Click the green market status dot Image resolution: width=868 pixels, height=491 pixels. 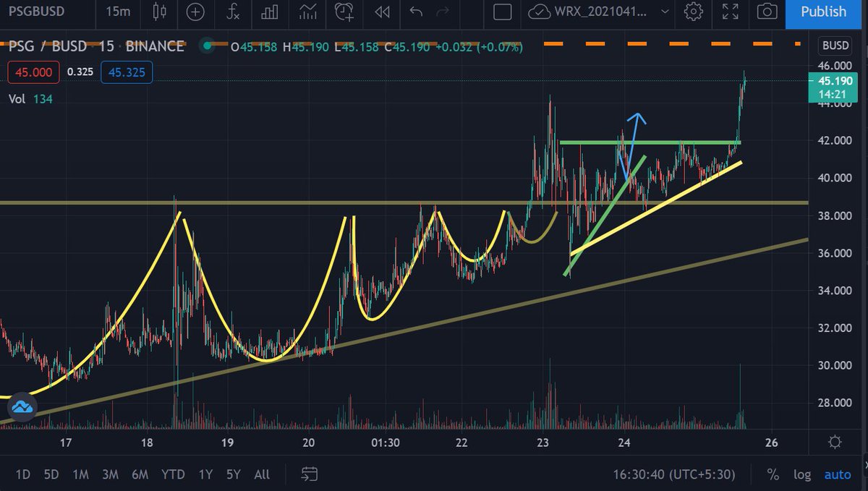208,46
